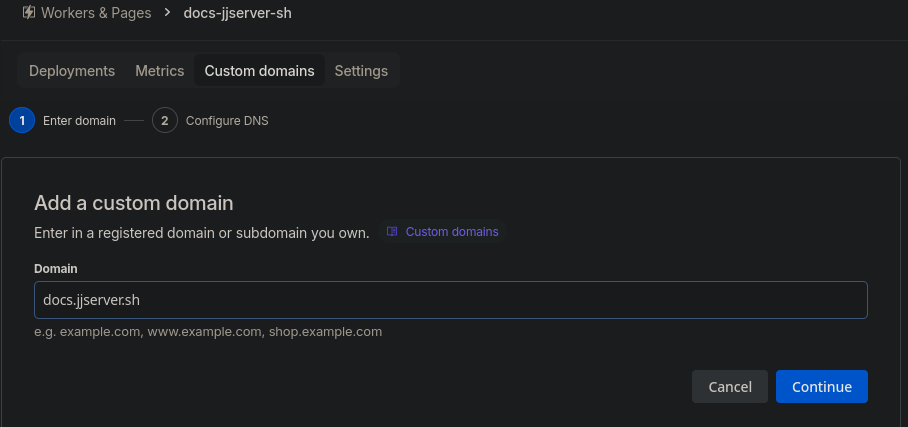Click Cancel to discard the custom domain
This screenshot has height=427, width=908.
click(x=730, y=386)
